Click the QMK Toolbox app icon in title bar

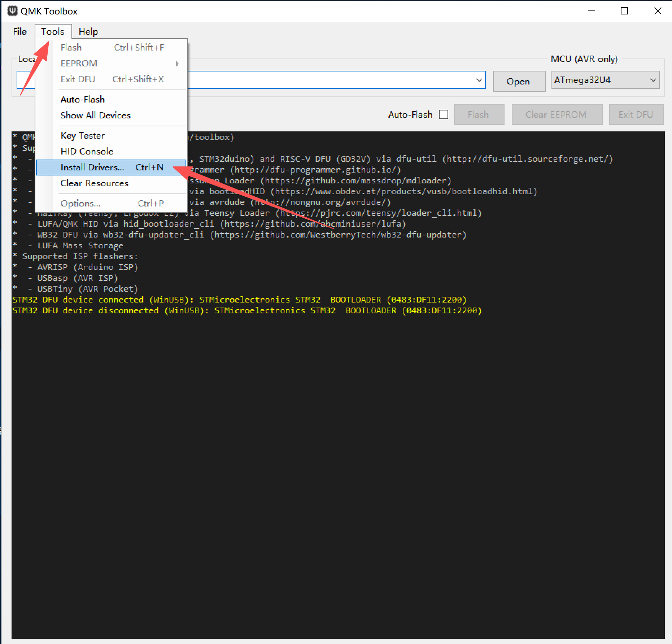pyautogui.click(x=12, y=11)
